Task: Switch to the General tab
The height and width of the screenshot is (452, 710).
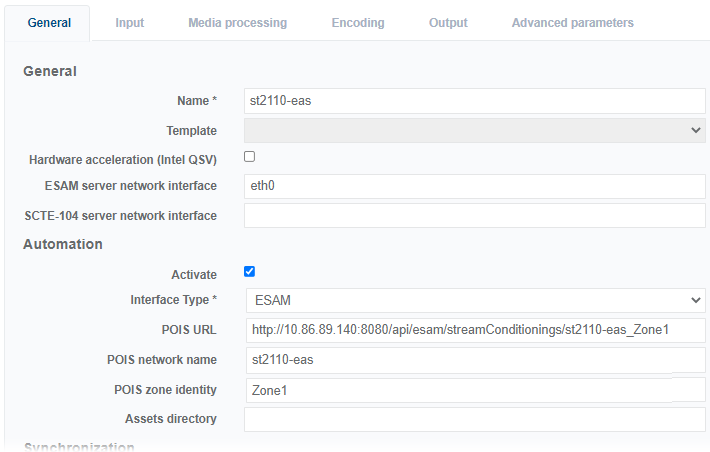Action: pyautogui.click(x=47, y=23)
